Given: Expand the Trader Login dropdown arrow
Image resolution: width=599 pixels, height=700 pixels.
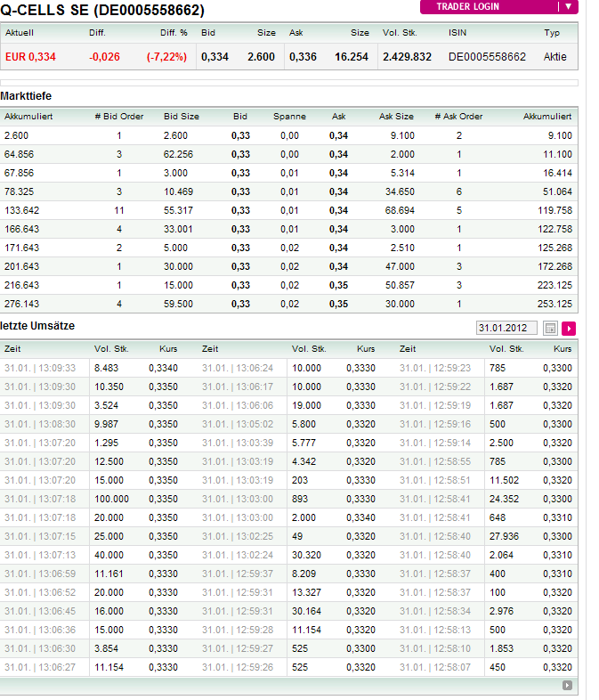Looking at the screenshot, I should tap(569, 6).
